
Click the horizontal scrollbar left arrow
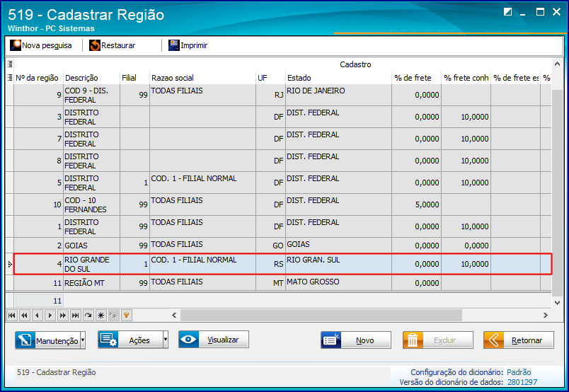coord(174,315)
